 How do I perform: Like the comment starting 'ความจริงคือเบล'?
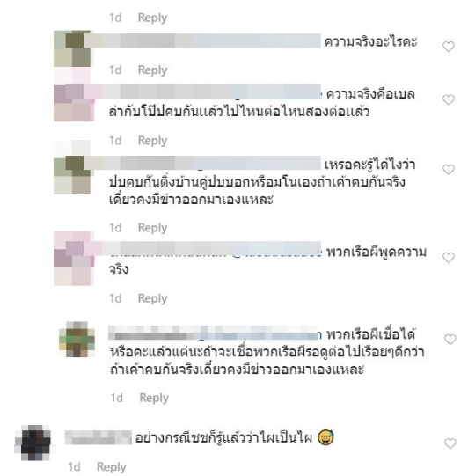point(449,99)
